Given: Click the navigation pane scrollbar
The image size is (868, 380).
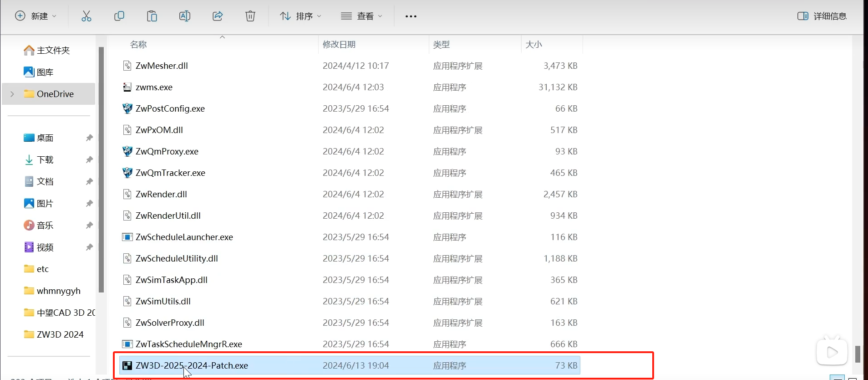Looking at the screenshot, I should pyautogui.click(x=101, y=169).
